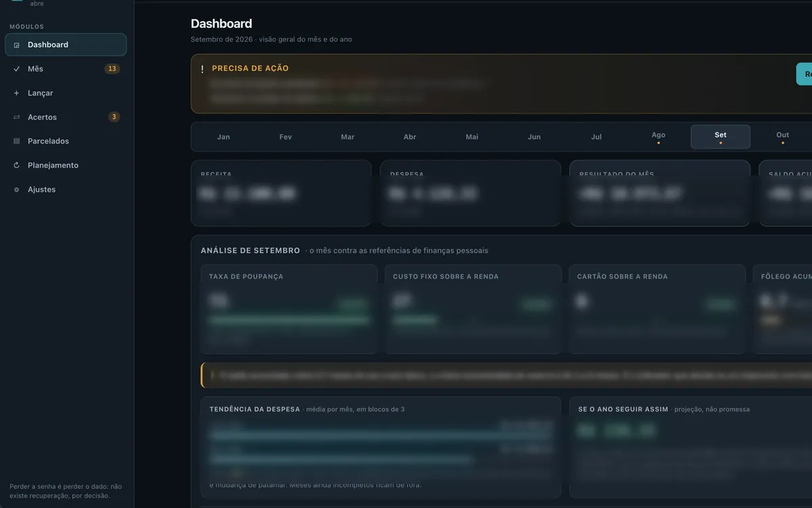This screenshot has height=508, width=812.
Task: Click the Receita summary card
Action: click(281, 193)
